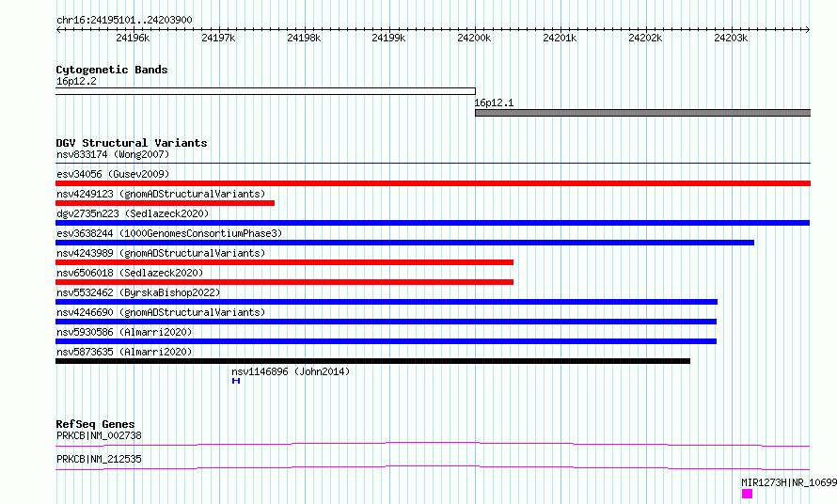Click the 16p12.2 band label
The height and width of the screenshot is (504, 837).
point(76,81)
